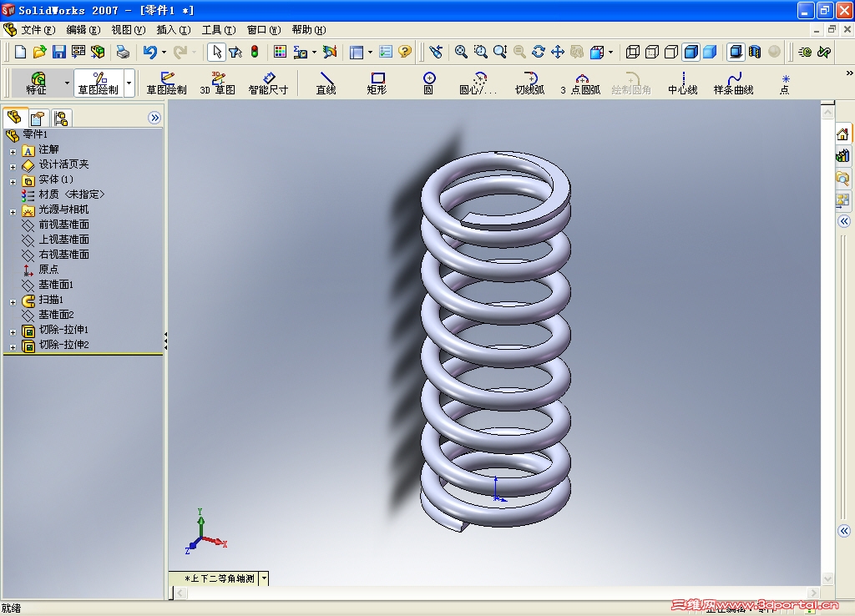Toggle Section View icon
The height and width of the screenshot is (616, 855).
[755, 52]
